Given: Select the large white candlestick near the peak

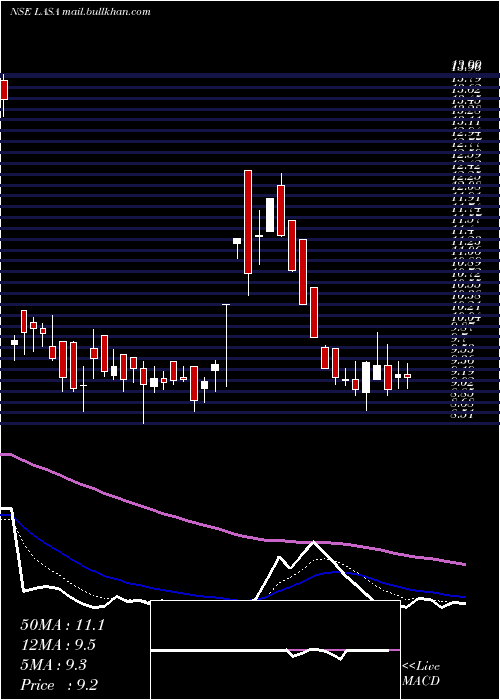Looking at the screenshot, I should [270, 215].
